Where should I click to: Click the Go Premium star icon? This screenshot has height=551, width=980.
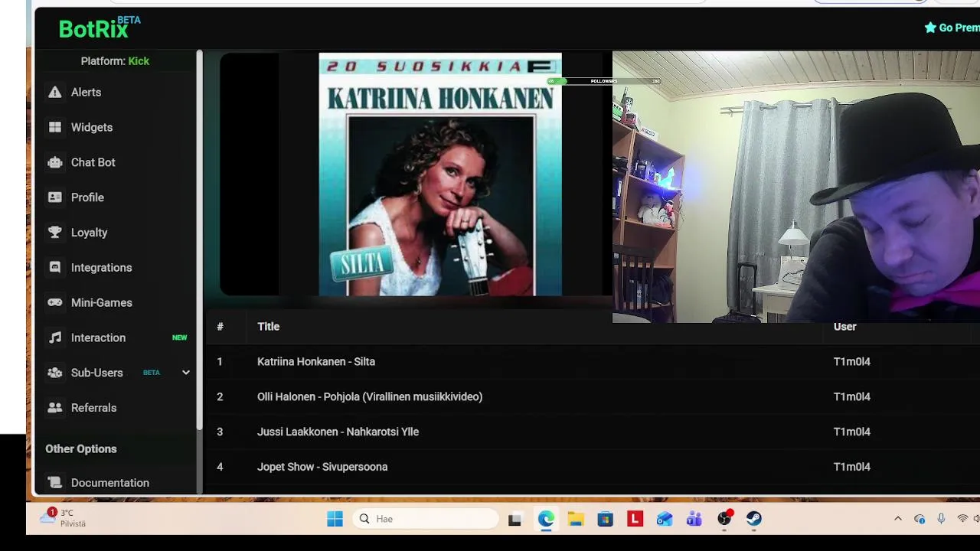(x=930, y=28)
